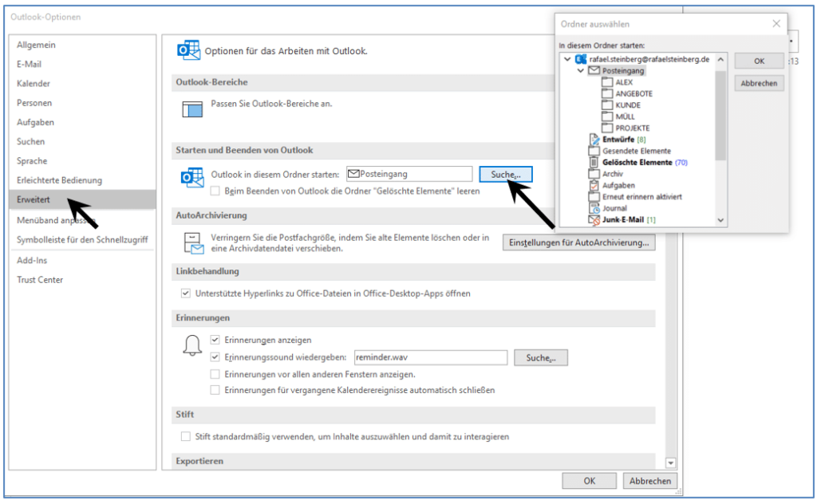Toggle Erinnerungen anzeigen checkbox
The width and height of the screenshot is (817, 504).
point(215,340)
